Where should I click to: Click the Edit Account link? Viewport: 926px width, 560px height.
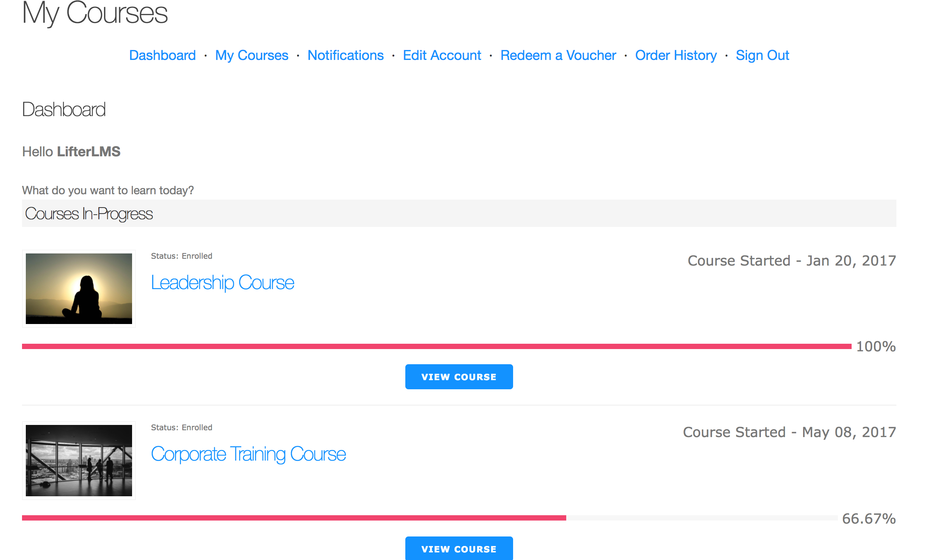pos(442,55)
